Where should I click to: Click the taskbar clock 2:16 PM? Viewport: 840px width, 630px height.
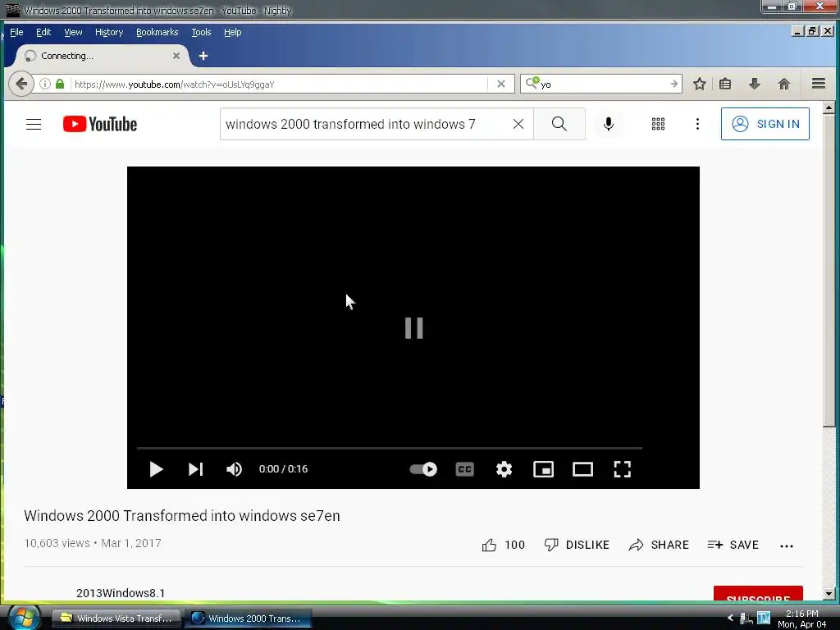801,614
